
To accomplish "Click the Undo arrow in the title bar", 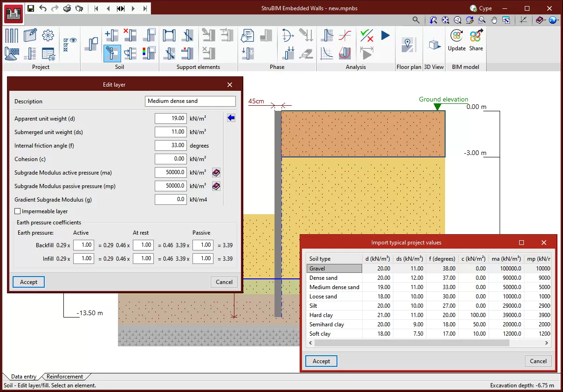I will point(43,8).
